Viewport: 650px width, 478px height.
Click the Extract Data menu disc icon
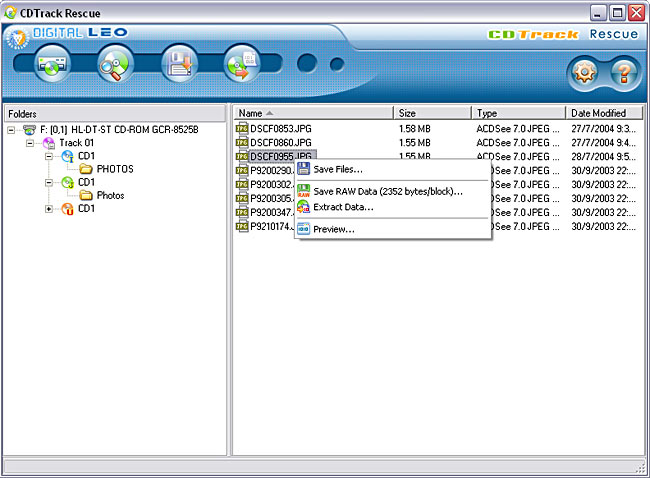click(304, 206)
